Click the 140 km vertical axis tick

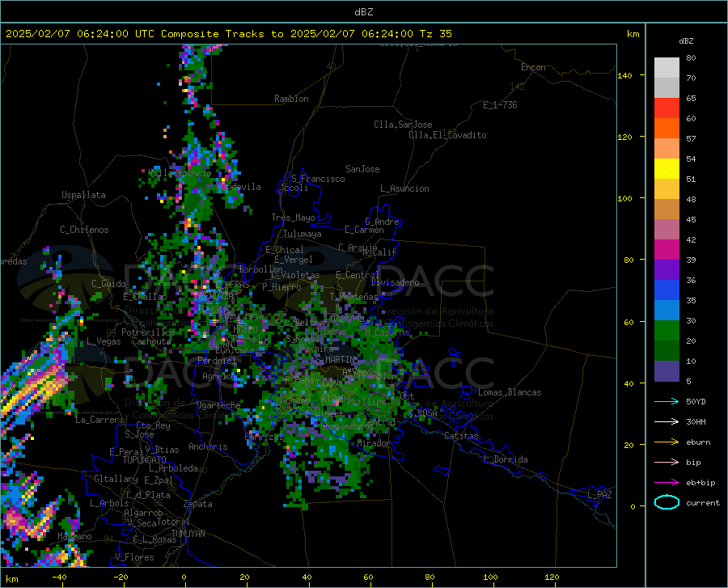[624, 76]
